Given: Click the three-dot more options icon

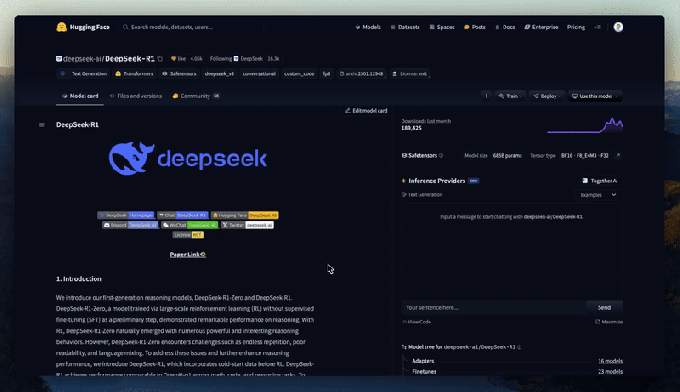Looking at the screenshot, I should (x=486, y=96).
